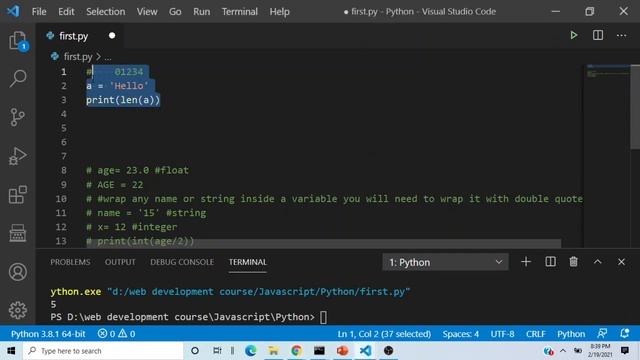Open notifications bell in status bar

pyautogui.click(x=624, y=333)
